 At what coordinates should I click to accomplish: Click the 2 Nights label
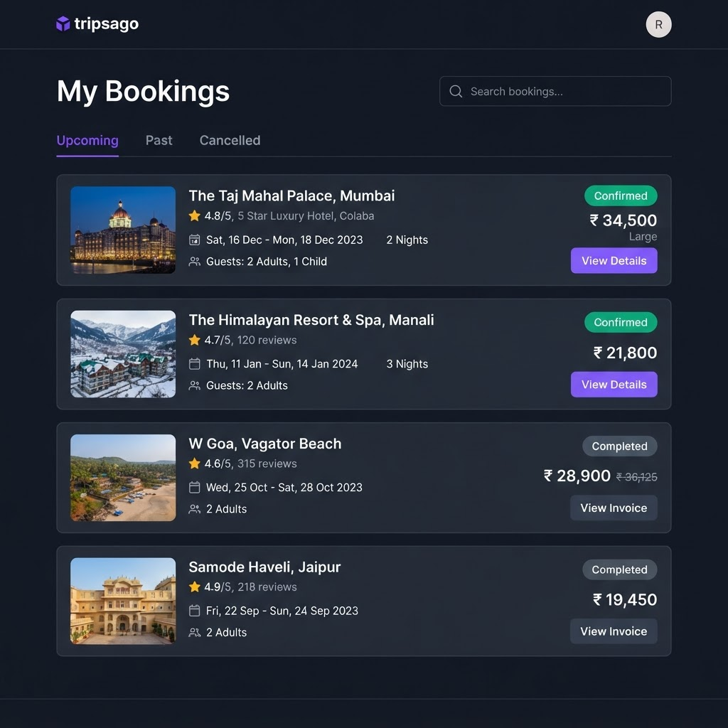coord(407,240)
